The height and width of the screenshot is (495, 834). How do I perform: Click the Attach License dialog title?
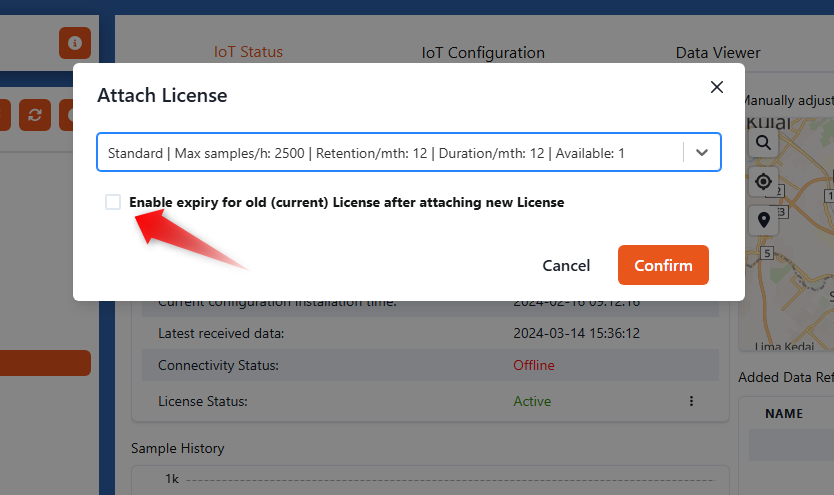point(162,95)
